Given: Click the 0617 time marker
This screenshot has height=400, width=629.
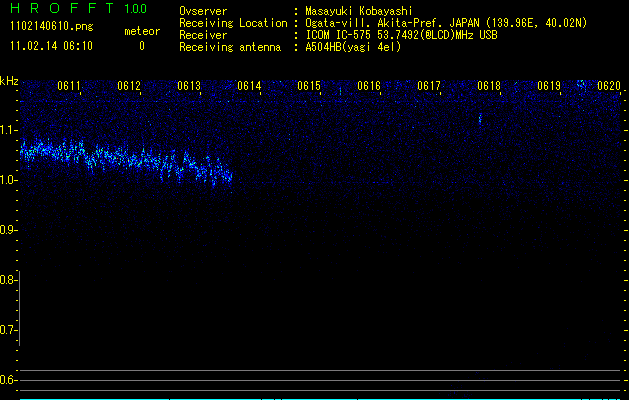Looking at the screenshot, I should point(429,86).
